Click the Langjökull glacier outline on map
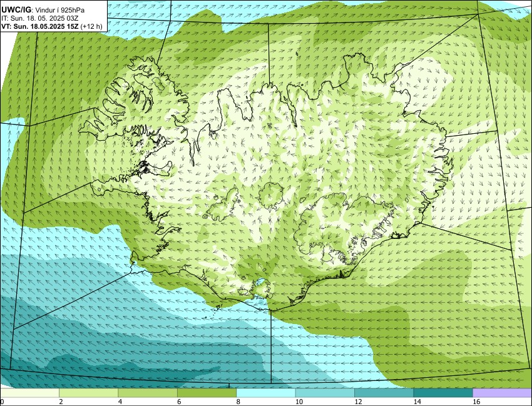Screen dimensions: 532x406 (x=222, y=205)
